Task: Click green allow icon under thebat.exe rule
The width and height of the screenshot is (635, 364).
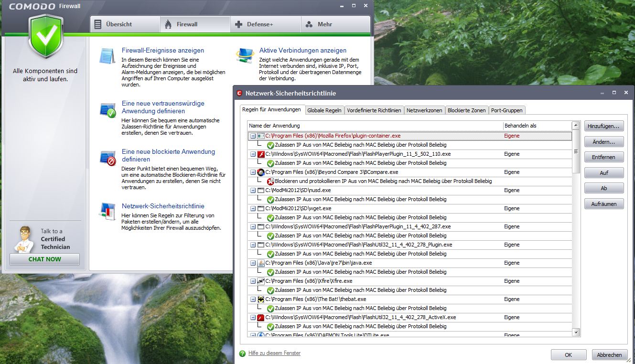Action: tap(270, 309)
